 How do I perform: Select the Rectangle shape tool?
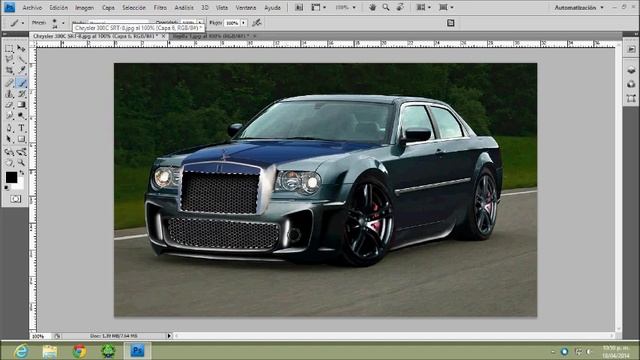(x=21, y=139)
